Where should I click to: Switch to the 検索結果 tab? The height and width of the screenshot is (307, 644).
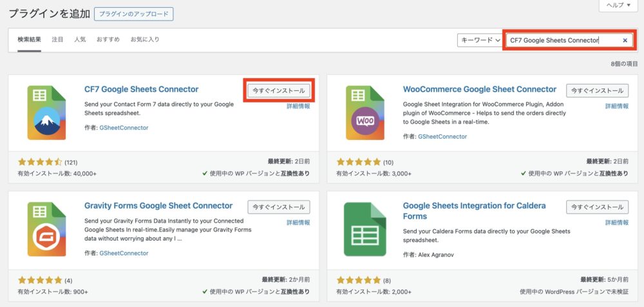29,39
